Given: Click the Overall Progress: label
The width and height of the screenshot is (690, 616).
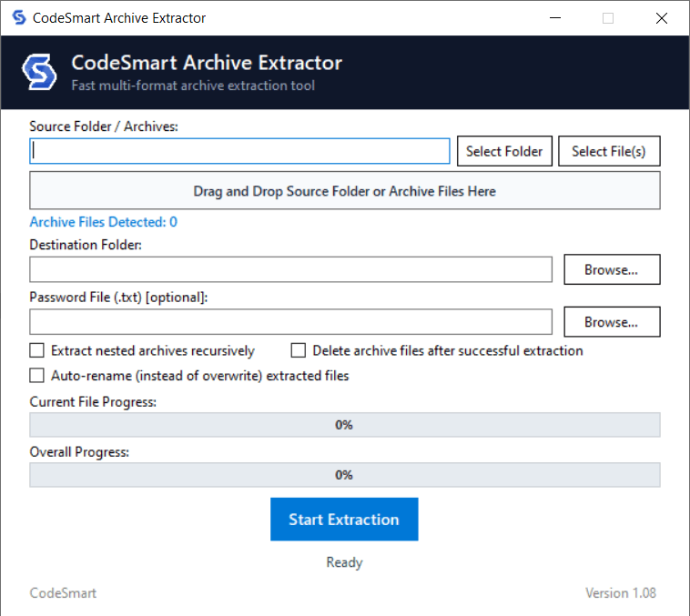Looking at the screenshot, I should [79, 452].
